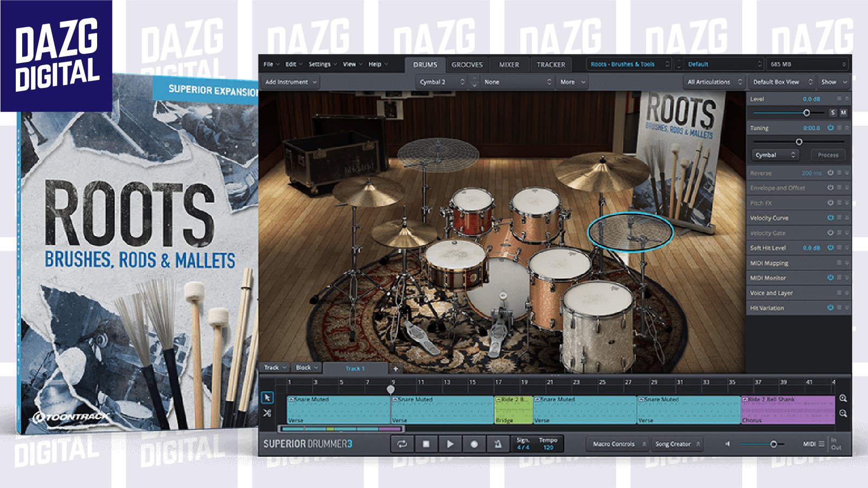Open MIDI Mapping menu square icon
This screenshot has height=488, width=868.
tap(839, 262)
